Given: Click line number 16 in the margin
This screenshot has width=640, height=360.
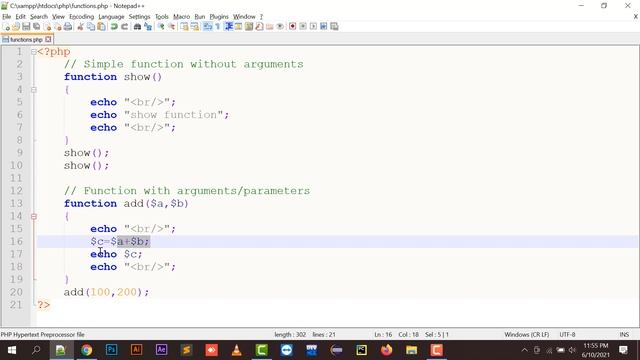Looking at the screenshot, I should [x=16, y=242].
